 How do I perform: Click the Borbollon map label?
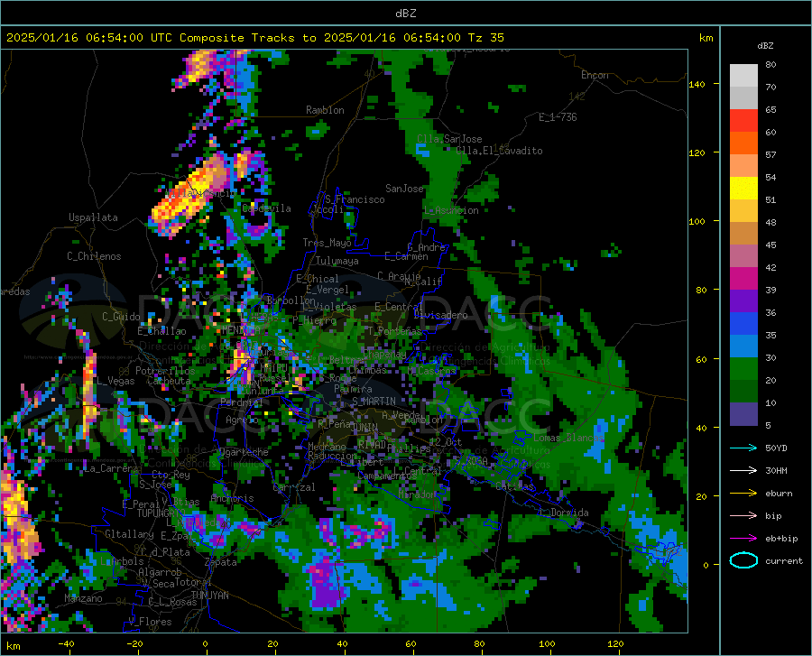(291, 300)
